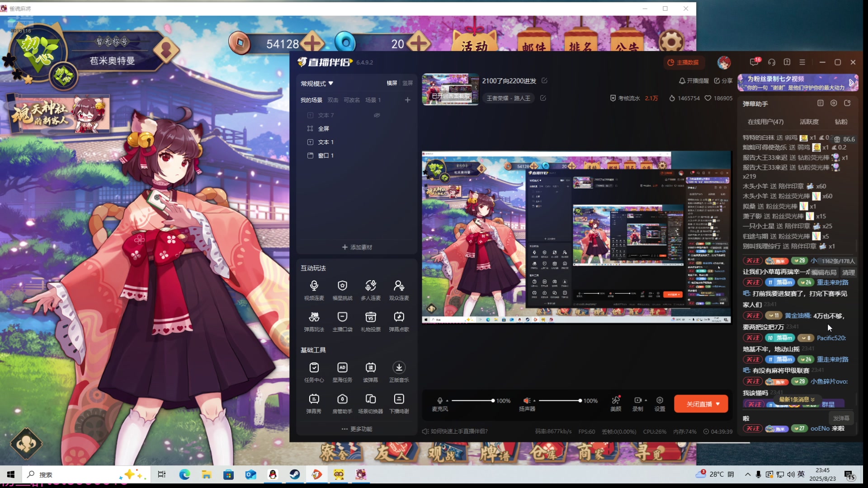Viewport: 868px width, 488px height.
Task: Toggle visibility of 文本 7 source
Action: pos(377,115)
